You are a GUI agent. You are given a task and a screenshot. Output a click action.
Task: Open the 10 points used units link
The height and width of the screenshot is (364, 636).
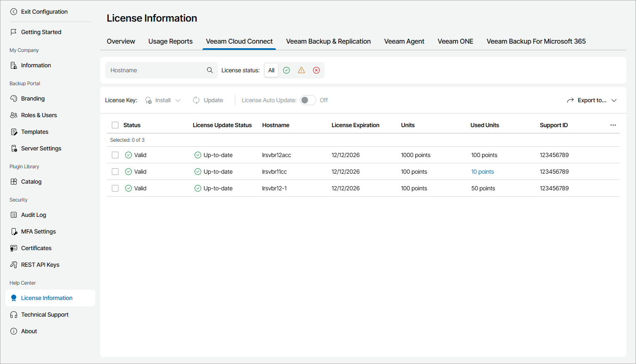tap(482, 172)
